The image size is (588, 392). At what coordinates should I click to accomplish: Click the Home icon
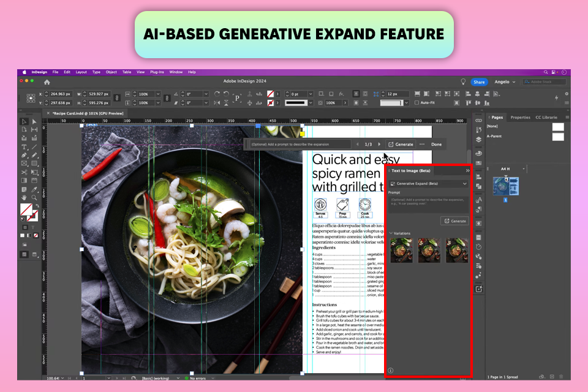coord(47,82)
